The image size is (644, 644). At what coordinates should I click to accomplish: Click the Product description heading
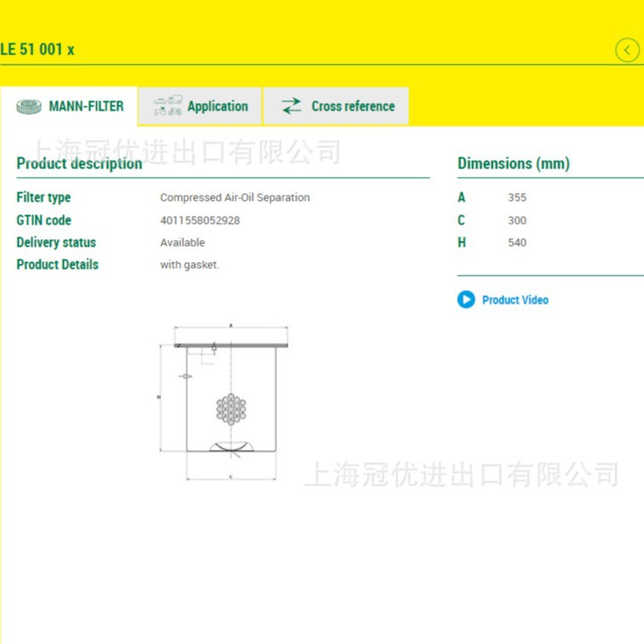(x=79, y=163)
